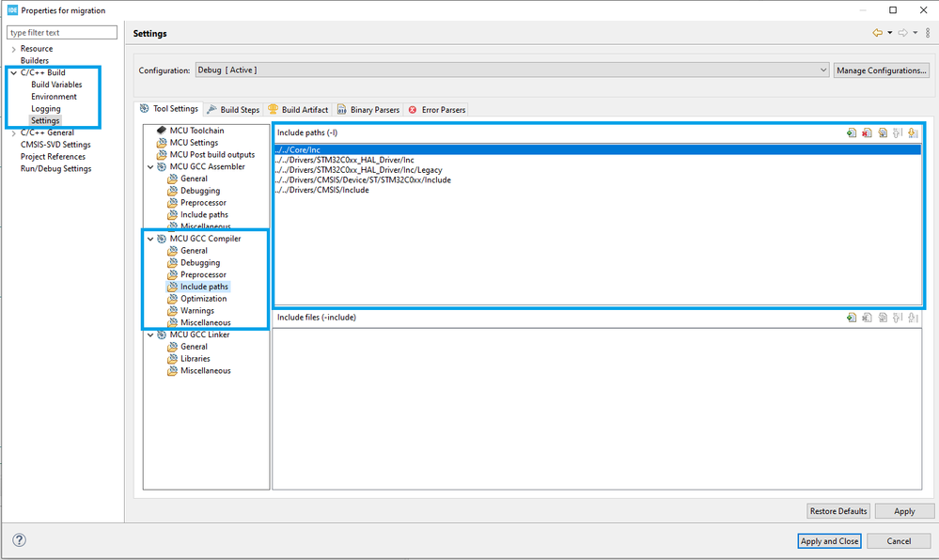Select General under MCU GCC Assembler

[x=194, y=179]
